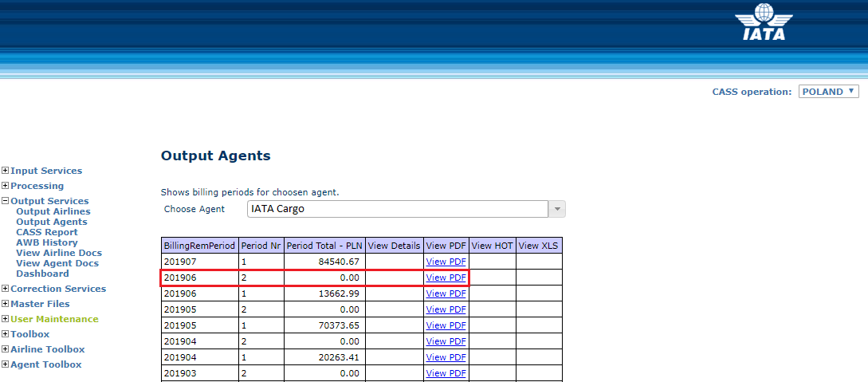Screen dimensions: 868x382
Task: Select the 201903 billing period cell
Action: point(200,373)
